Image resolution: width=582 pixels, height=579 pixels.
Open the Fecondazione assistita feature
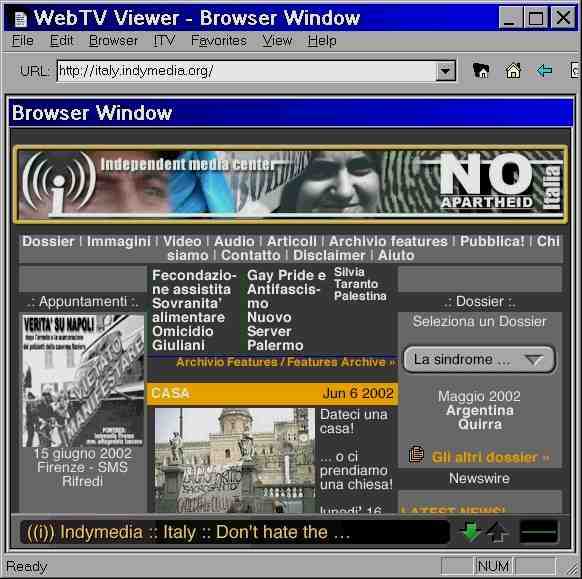point(194,282)
